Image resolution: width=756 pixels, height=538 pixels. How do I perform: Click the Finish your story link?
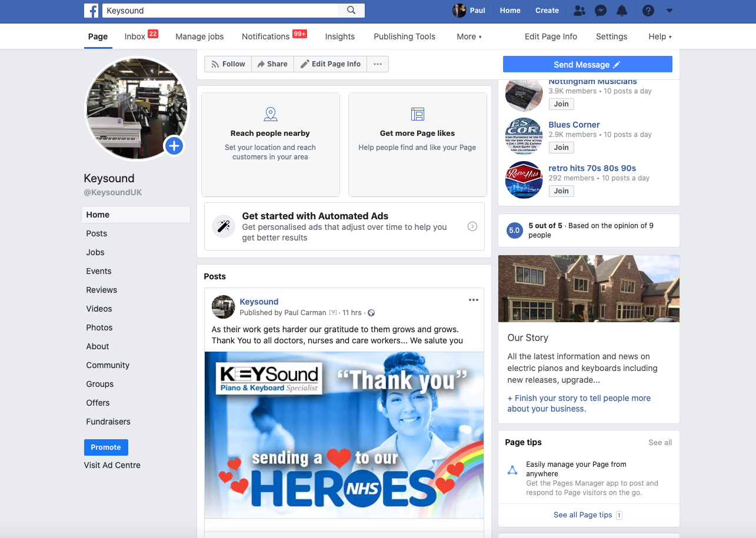(x=579, y=403)
